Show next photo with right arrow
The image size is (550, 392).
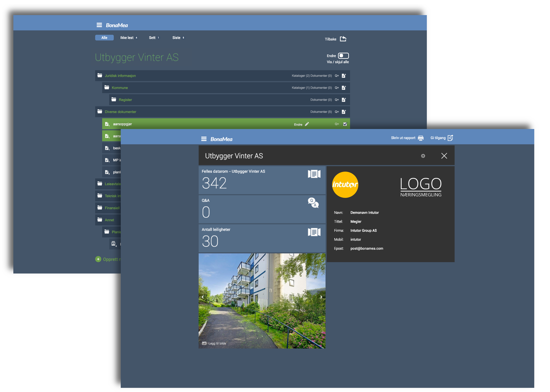click(x=321, y=297)
